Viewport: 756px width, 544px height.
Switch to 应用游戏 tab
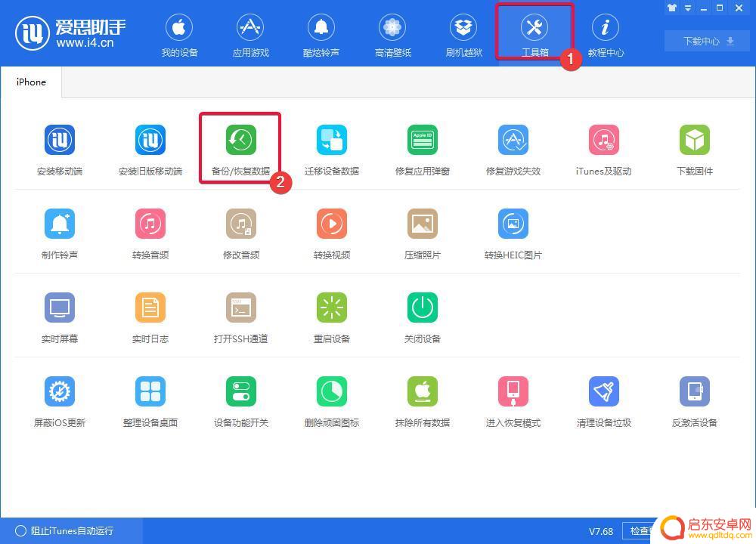(x=251, y=36)
